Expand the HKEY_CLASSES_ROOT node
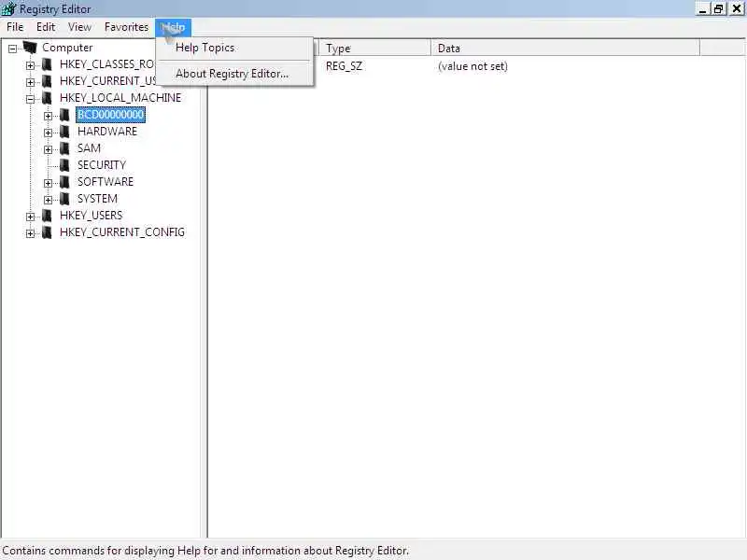 (31, 65)
